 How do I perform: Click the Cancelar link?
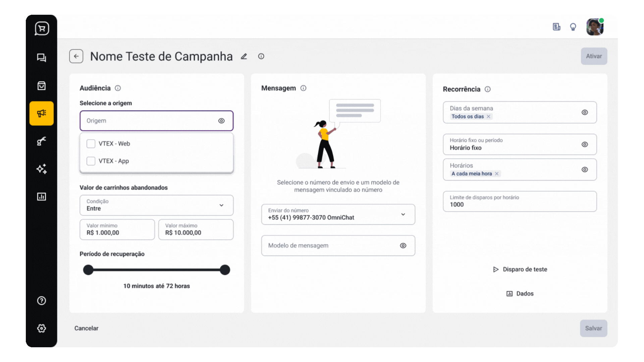click(x=86, y=328)
